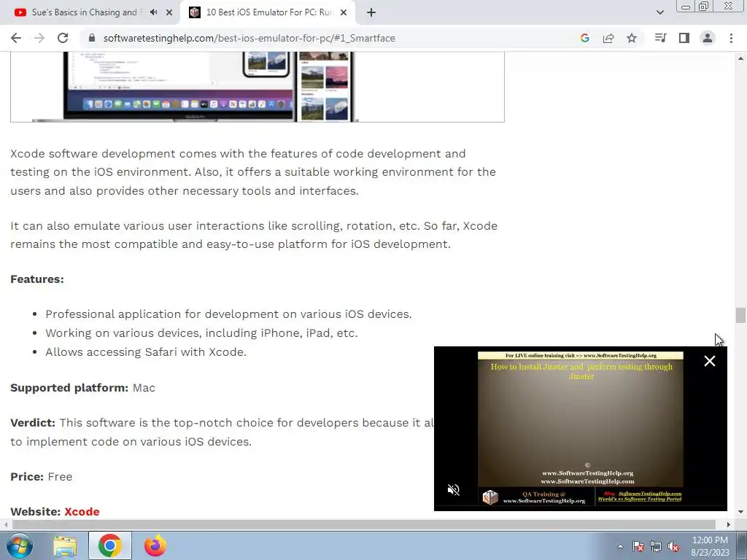Click the horizontal scroll left arrow
Viewport: 747px width, 560px height.
[x=5, y=524]
